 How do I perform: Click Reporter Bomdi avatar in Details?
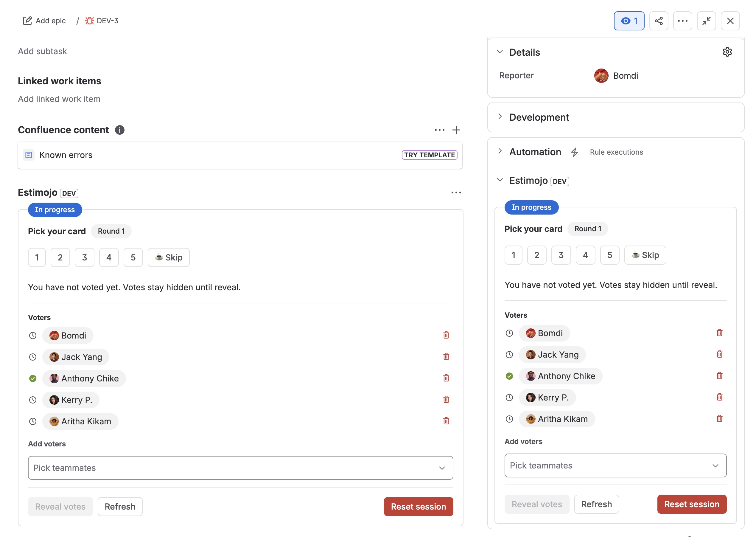point(601,75)
